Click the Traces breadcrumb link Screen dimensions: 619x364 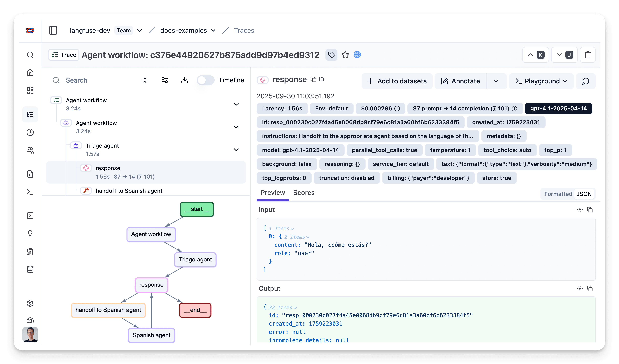point(244,30)
